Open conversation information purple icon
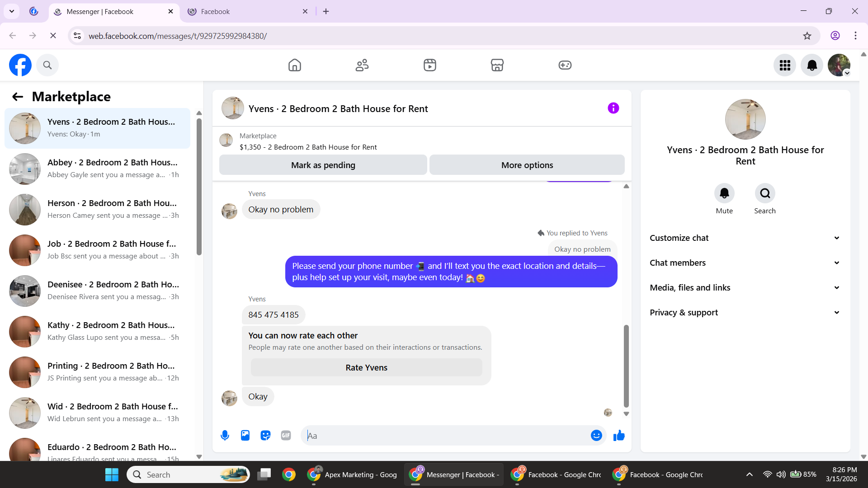Image resolution: width=868 pixels, height=488 pixels. (613, 108)
